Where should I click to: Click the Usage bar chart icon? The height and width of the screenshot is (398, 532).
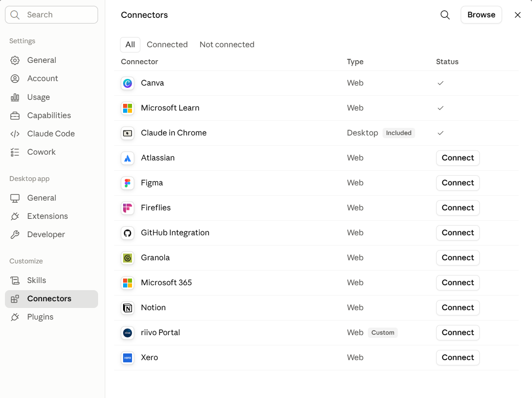pyautogui.click(x=15, y=97)
